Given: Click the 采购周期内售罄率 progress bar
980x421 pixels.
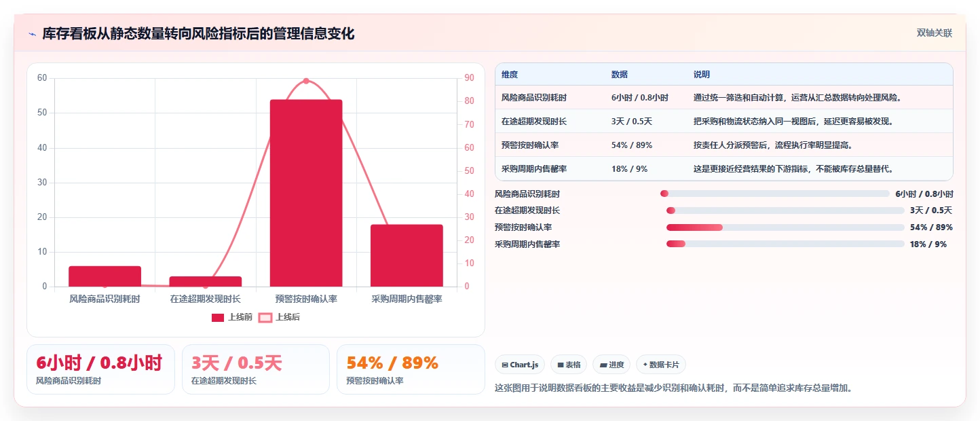Looking at the screenshot, I should (x=785, y=244).
